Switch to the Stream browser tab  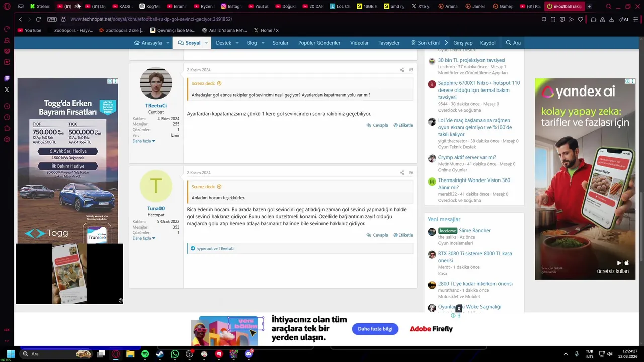pos(40,6)
